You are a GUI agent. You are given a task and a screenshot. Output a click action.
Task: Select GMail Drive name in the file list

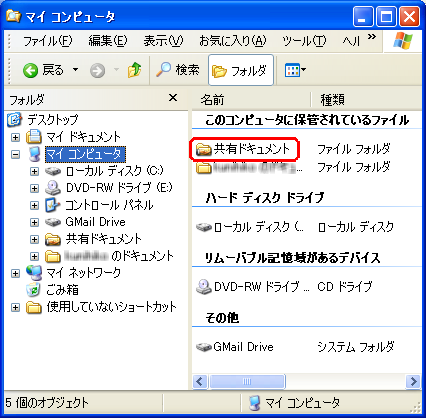243,347
